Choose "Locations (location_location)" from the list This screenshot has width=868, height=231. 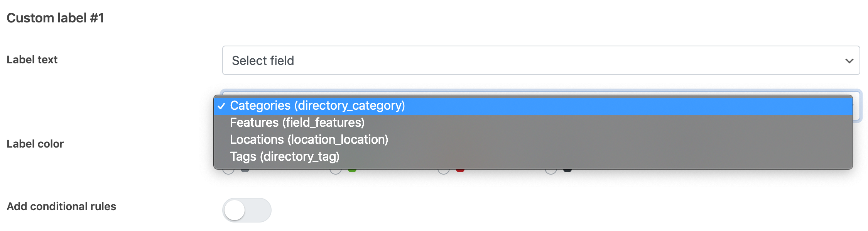pos(309,140)
